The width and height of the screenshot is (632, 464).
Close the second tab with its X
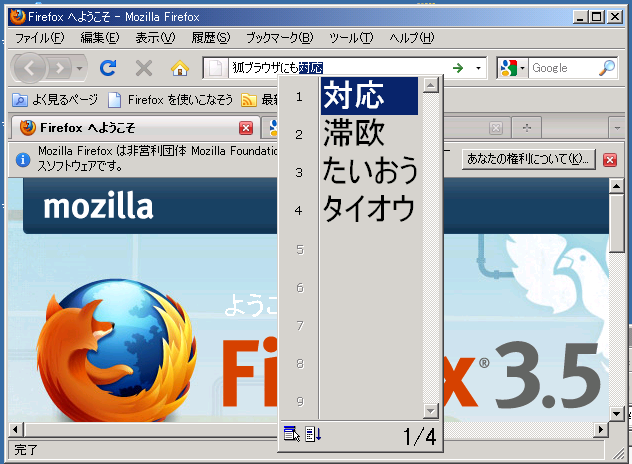[x=496, y=128]
